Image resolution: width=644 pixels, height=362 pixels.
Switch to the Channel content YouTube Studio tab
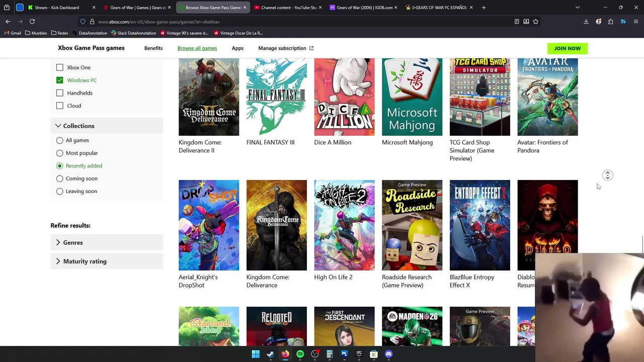tap(288, 8)
